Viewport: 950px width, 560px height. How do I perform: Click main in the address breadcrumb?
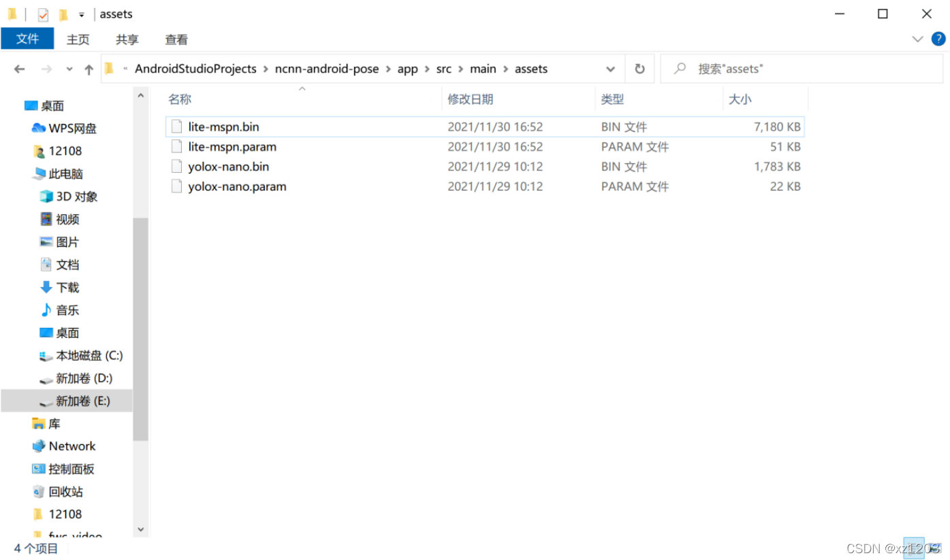click(483, 69)
